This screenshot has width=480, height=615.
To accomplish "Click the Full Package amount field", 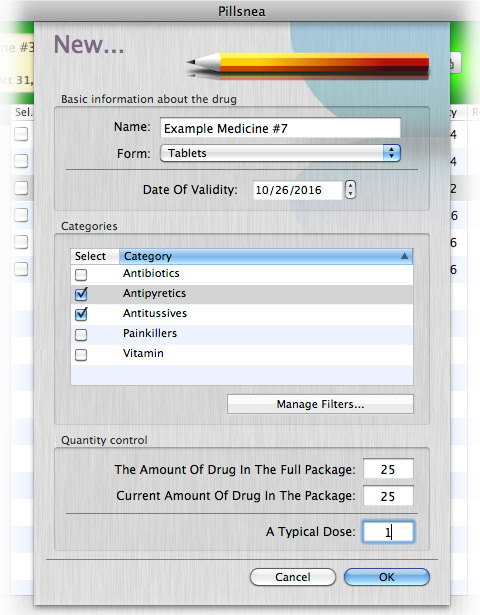I will pos(388,469).
